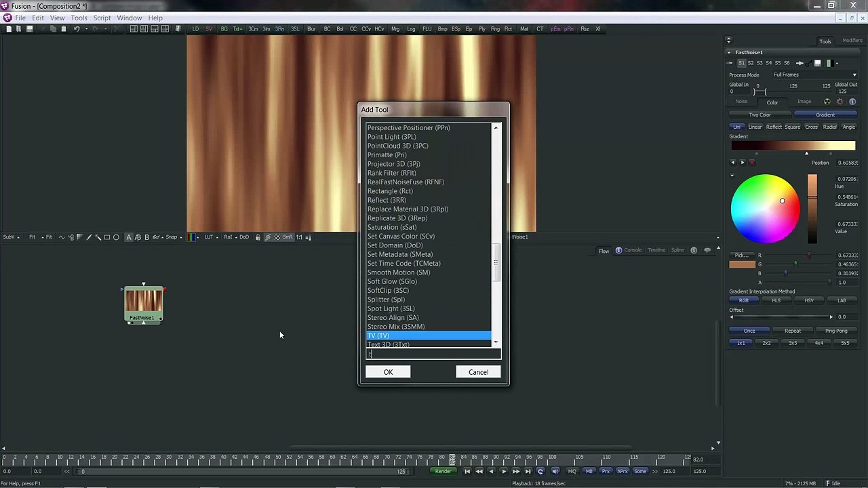The height and width of the screenshot is (488, 868).
Task: Click the Color Corrector (CC) toolbar shortcut
Action: (x=353, y=29)
